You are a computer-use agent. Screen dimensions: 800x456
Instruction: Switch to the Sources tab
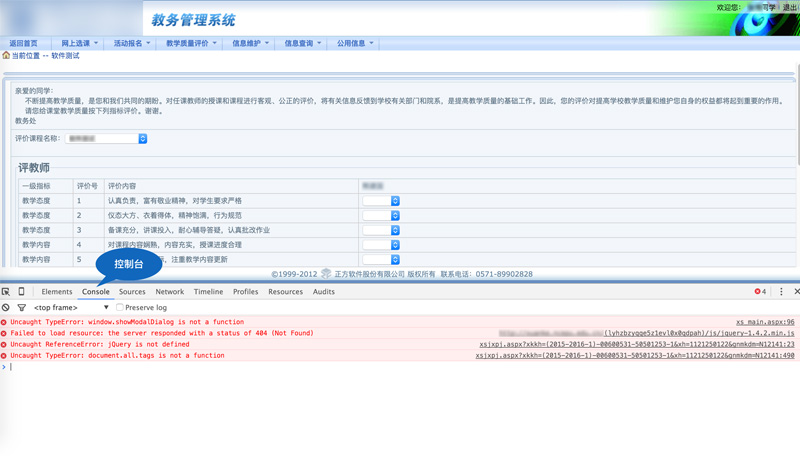[132, 292]
